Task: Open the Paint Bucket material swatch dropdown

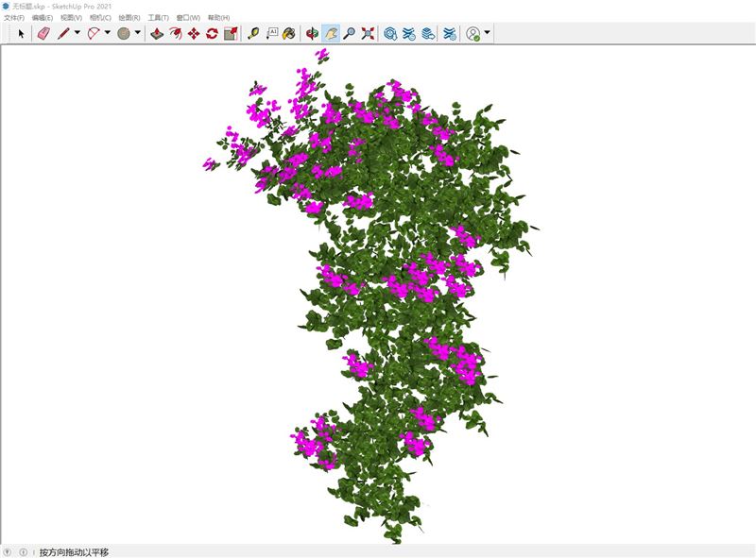Action: [x=136, y=34]
